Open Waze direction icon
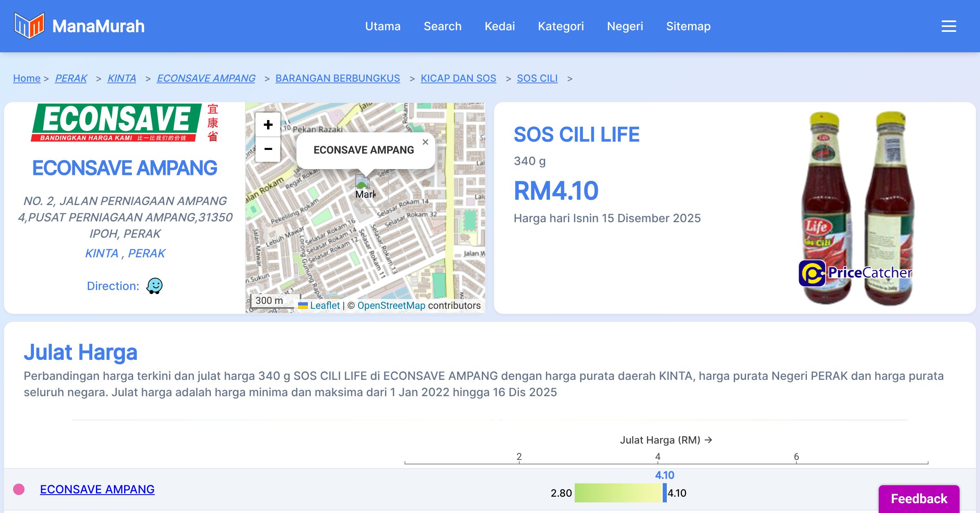Viewport: 980px width, 513px height. [x=155, y=286]
